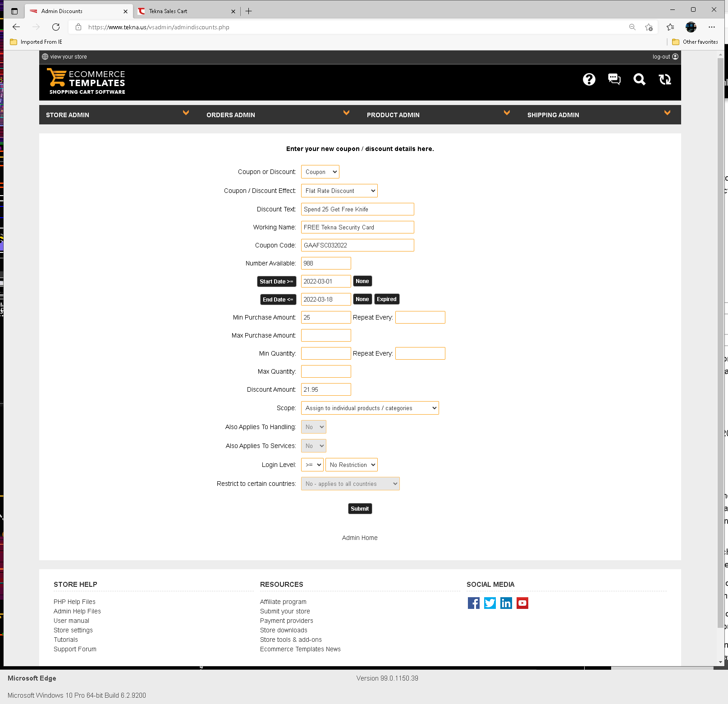This screenshot has width=728, height=704.
Task: Click the refresh arrows icon in header
Action: point(664,80)
